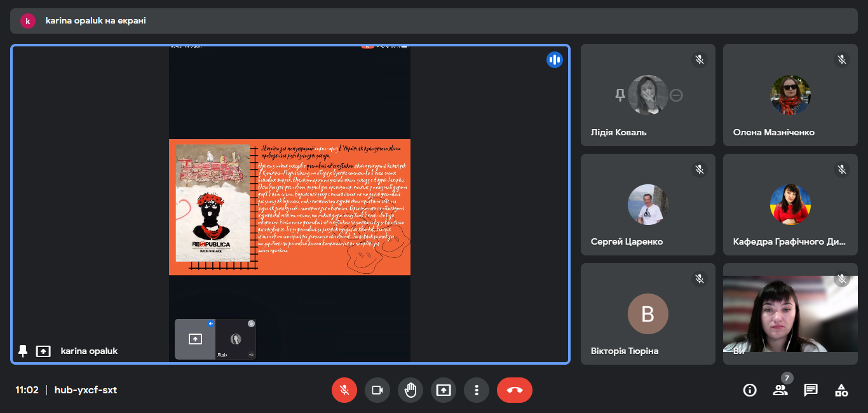Click the karina opaluk name label
868x413 pixels.
89,351
